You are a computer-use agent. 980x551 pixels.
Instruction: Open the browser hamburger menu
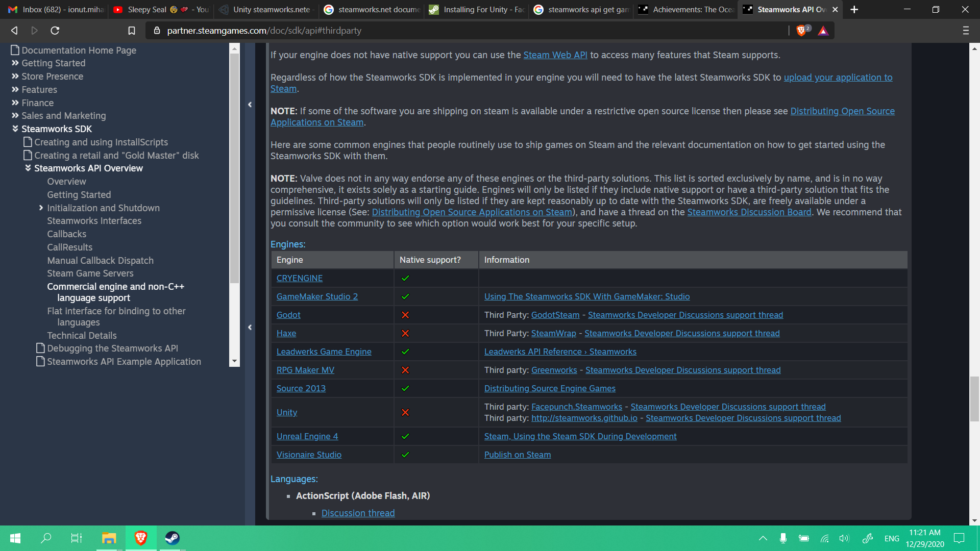(966, 30)
